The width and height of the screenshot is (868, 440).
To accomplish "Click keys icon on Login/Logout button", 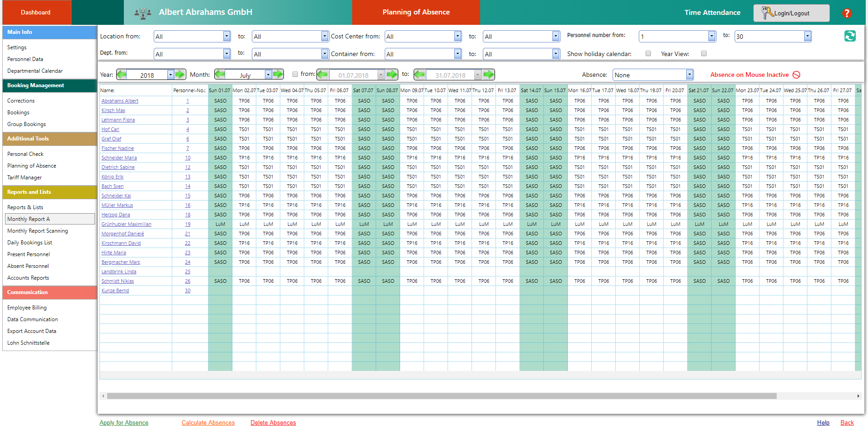I will (767, 13).
